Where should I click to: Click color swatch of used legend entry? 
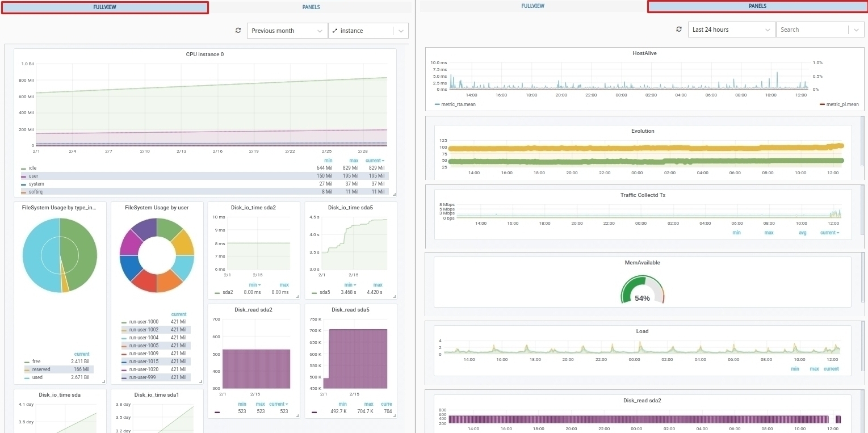[x=27, y=377]
